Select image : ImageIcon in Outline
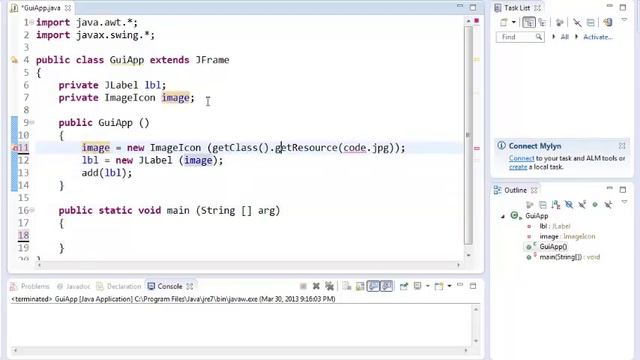The image size is (640, 360). click(x=567, y=236)
